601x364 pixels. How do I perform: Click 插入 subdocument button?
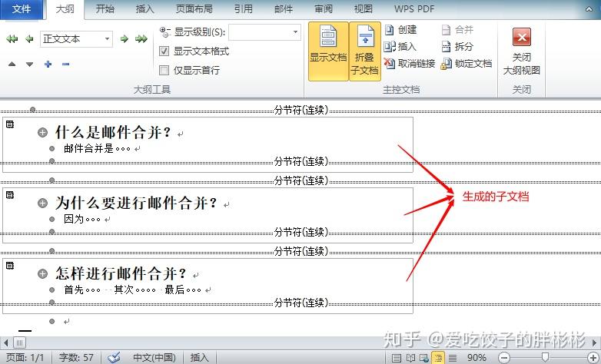point(400,47)
